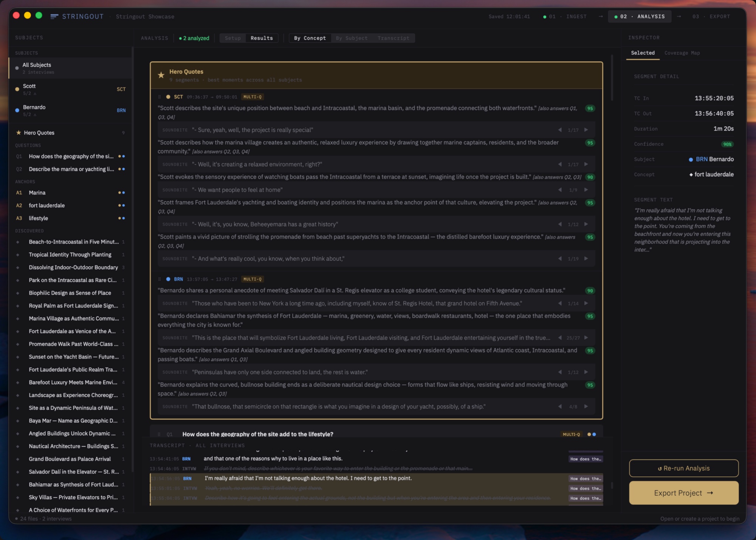
Task: Switch to the Results view
Action: click(x=262, y=38)
